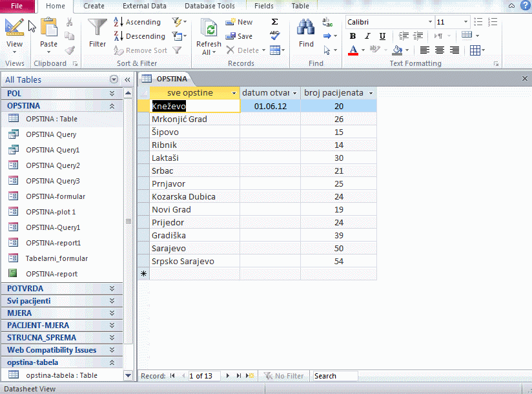Switch to the External Data tab

point(144,6)
